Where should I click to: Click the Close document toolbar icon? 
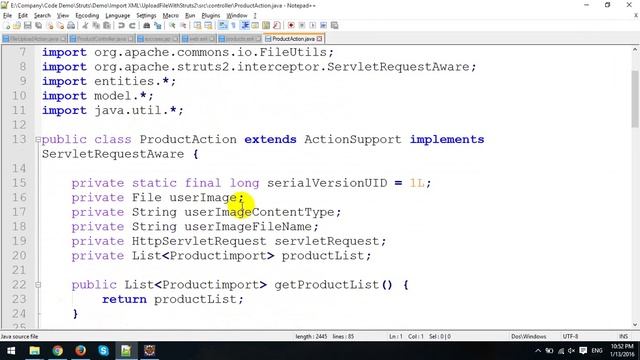coord(50,25)
